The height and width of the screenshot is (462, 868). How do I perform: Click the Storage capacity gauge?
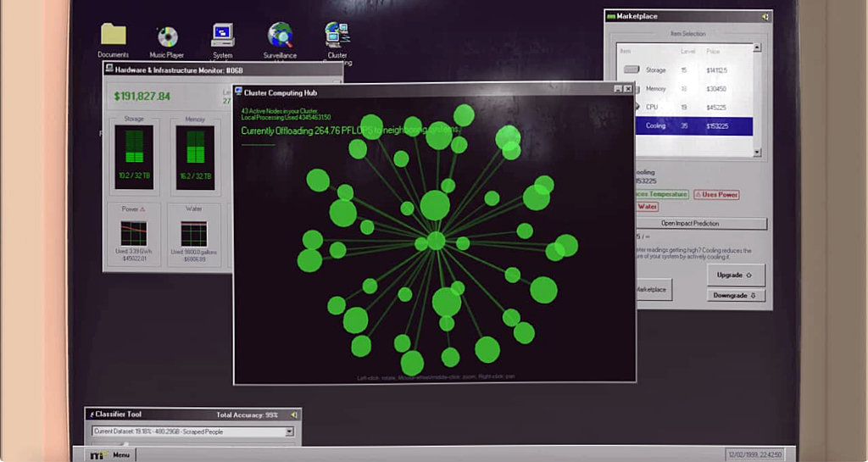[134, 157]
